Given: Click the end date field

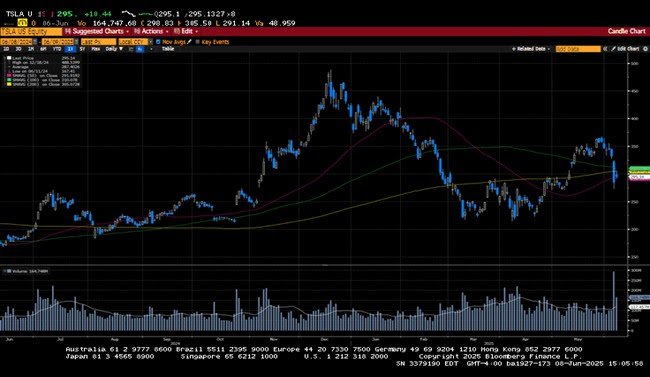Looking at the screenshot, I should click(x=57, y=42).
